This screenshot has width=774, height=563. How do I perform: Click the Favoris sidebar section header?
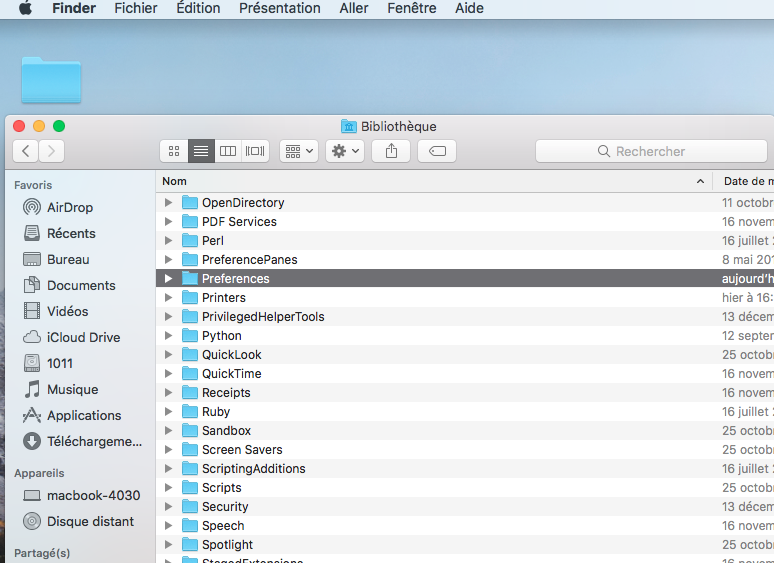pyautogui.click(x=33, y=185)
